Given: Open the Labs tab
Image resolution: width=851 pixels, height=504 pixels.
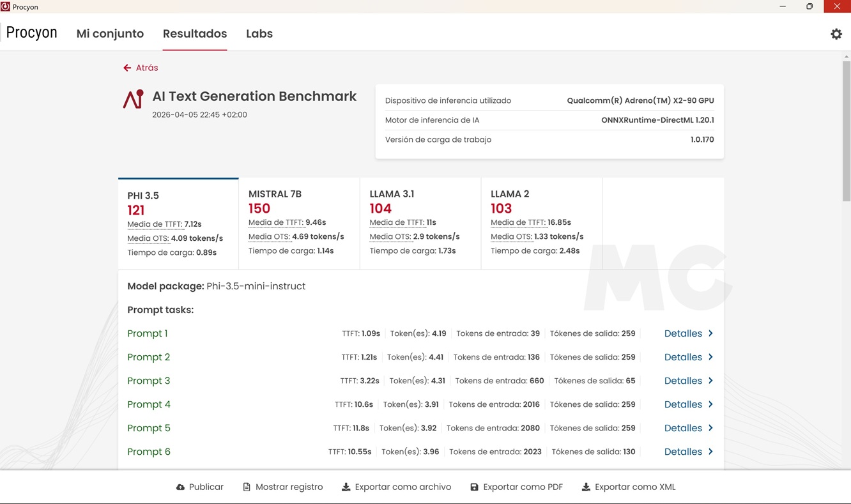Looking at the screenshot, I should [x=259, y=34].
